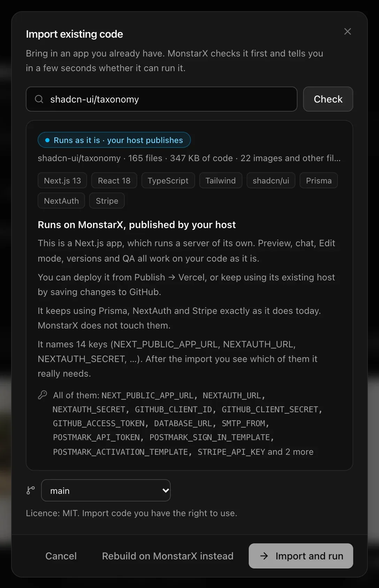
Task: Select the NextAuth tag
Action: [61, 201]
